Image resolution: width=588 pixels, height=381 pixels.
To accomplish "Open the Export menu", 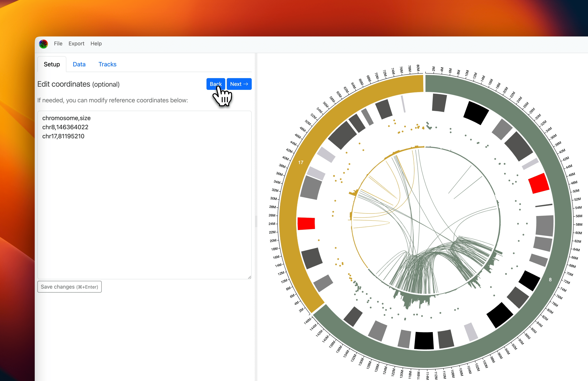I will [x=76, y=44].
